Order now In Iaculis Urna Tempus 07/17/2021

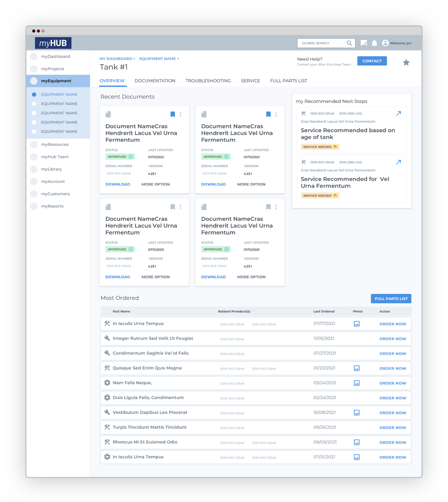click(393, 324)
